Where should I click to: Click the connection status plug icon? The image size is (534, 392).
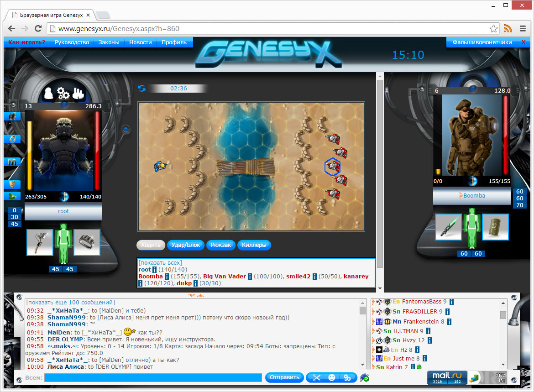click(x=365, y=377)
